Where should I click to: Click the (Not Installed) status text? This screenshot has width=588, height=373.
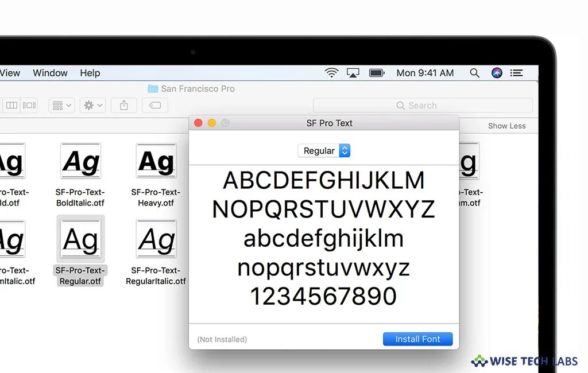pyautogui.click(x=222, y=339)
